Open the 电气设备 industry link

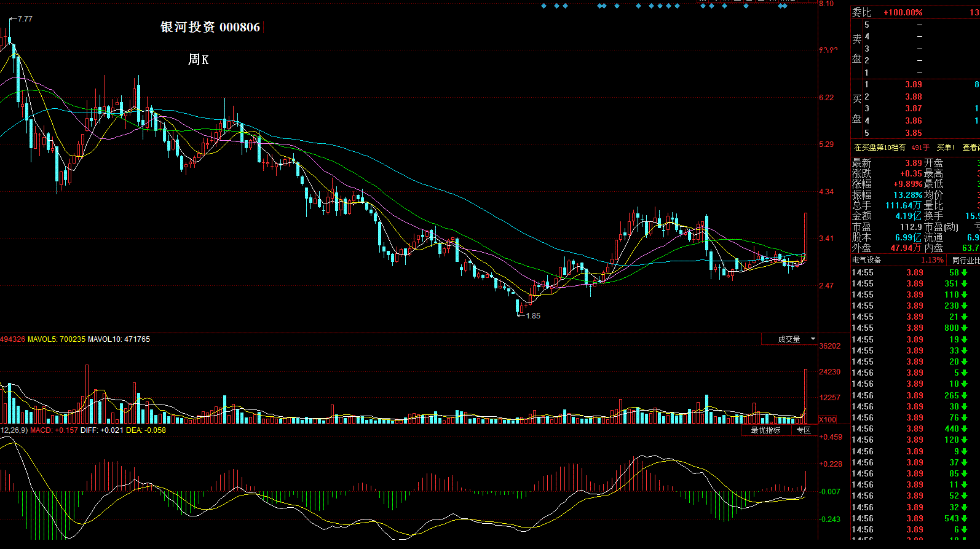click(866, 260)
